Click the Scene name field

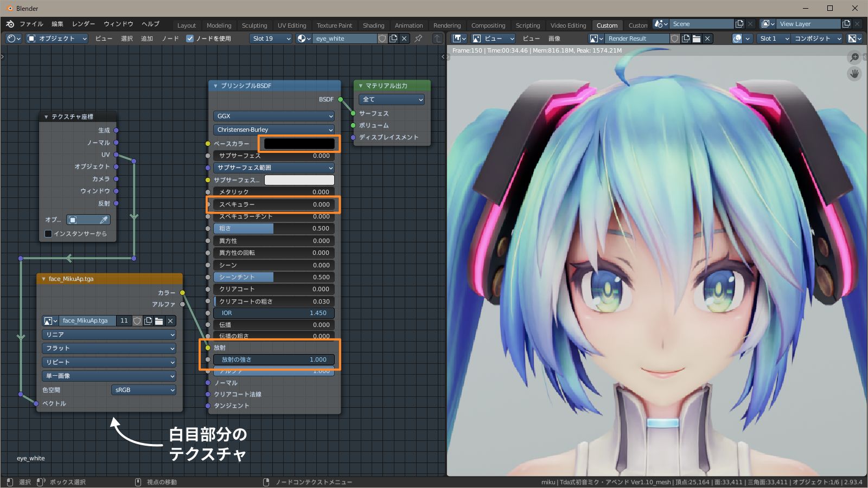(x=702, y=24)
